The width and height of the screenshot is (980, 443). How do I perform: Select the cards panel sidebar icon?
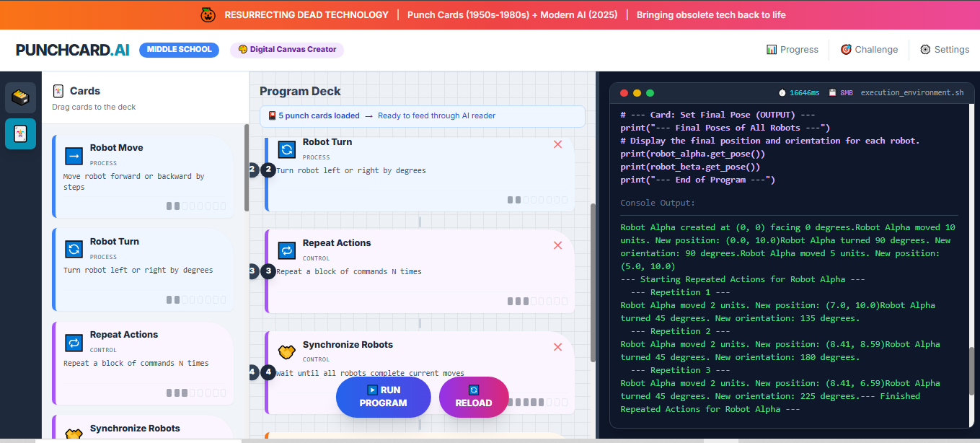click(x=21, y=134)
